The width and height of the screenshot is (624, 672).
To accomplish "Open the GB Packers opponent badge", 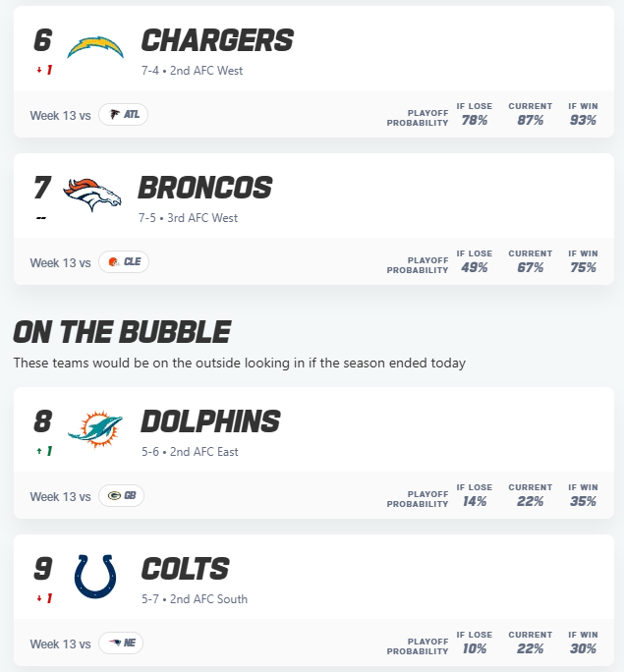I will (122, 496).
